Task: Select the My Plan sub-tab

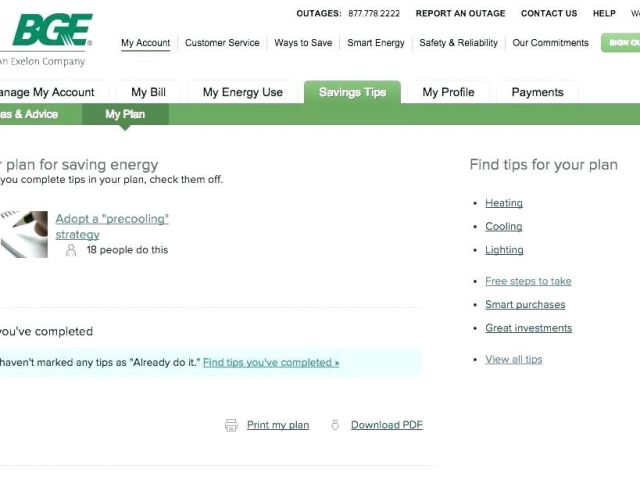Action: pos(125,114)
